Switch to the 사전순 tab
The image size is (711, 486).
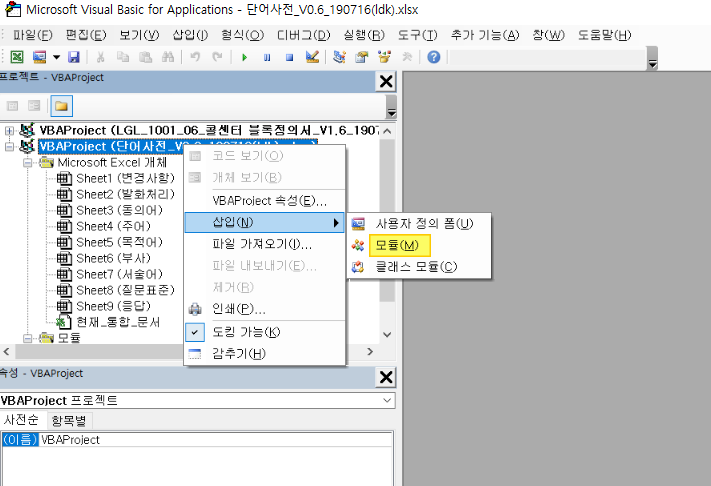[x=21, y=420]
